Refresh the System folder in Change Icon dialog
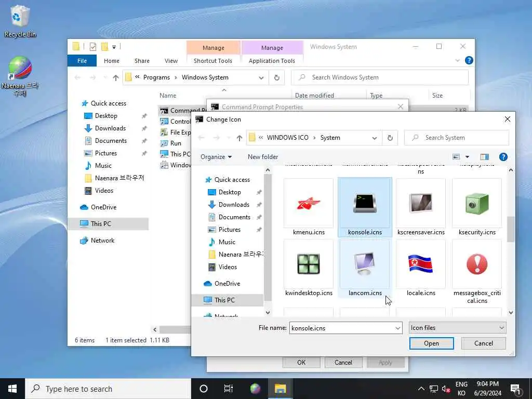Viewport: 532px width, 399px height. (390, 138)
